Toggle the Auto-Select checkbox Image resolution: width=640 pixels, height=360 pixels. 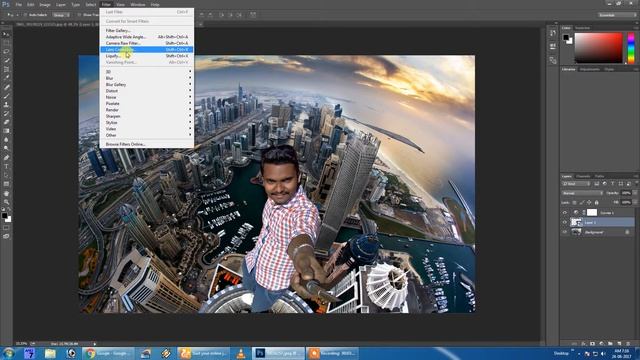(x=24, y=15)
